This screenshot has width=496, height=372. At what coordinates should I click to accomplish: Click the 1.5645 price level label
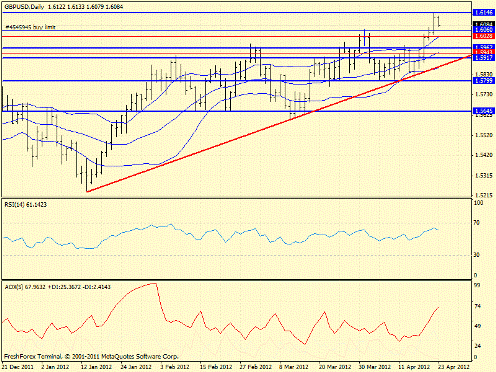click(484, 111)
